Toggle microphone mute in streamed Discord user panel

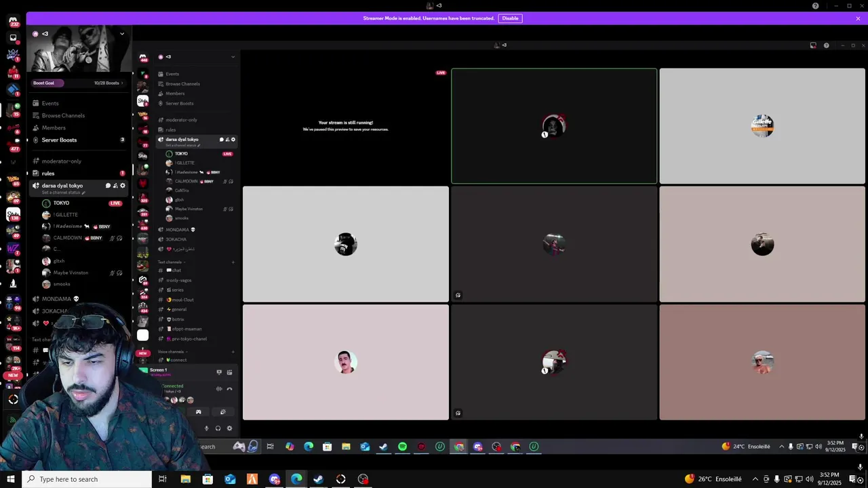pyautogui.click(x=207, y=428)
